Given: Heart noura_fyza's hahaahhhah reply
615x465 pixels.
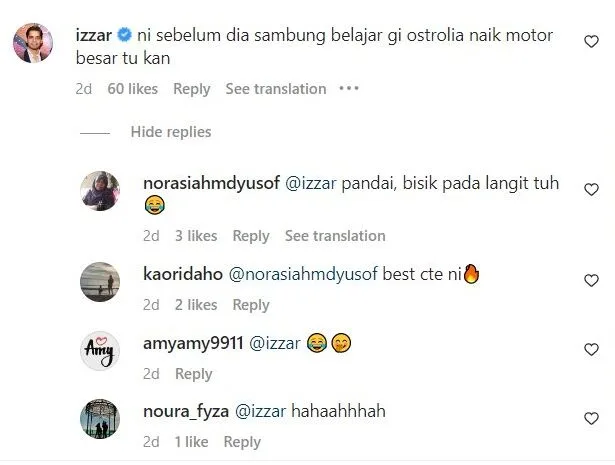Looking at the screenshot, I should tap(591, 418).
